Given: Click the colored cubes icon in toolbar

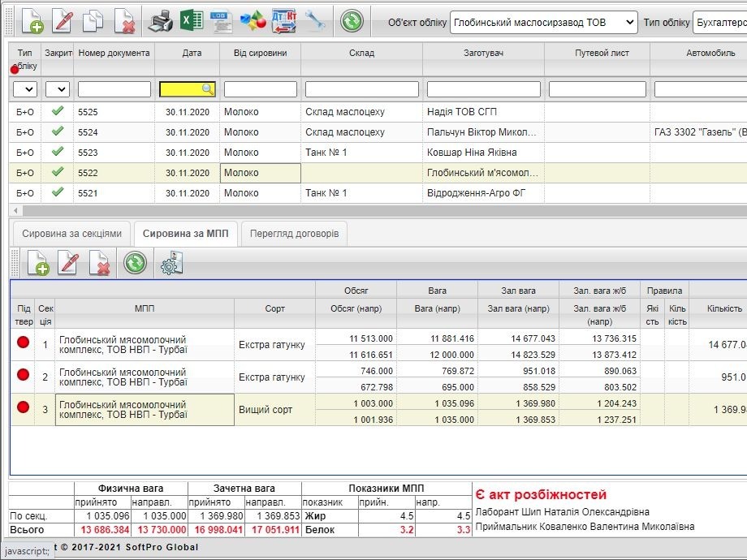Looking at the screenshot, I should coord(253,21).
